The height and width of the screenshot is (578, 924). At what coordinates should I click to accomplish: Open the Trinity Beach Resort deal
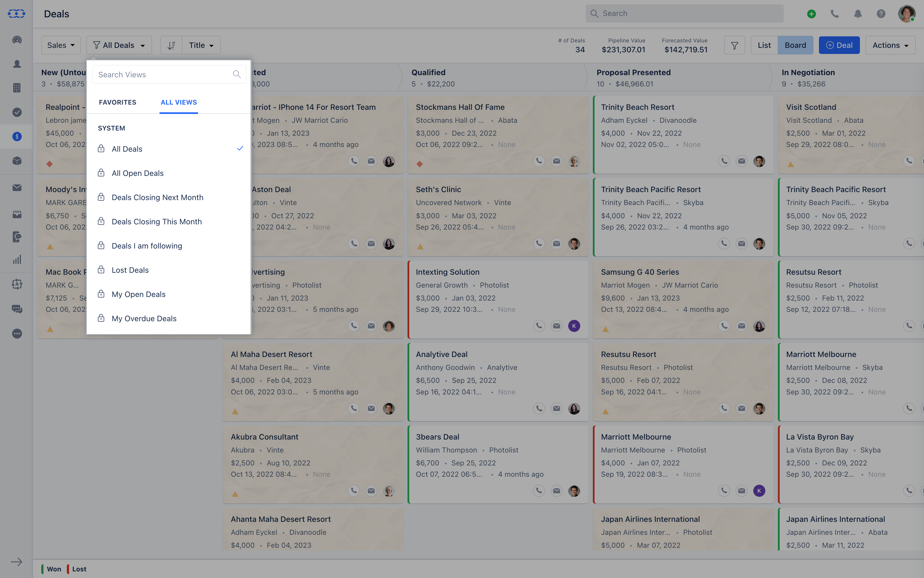[637, 107]
